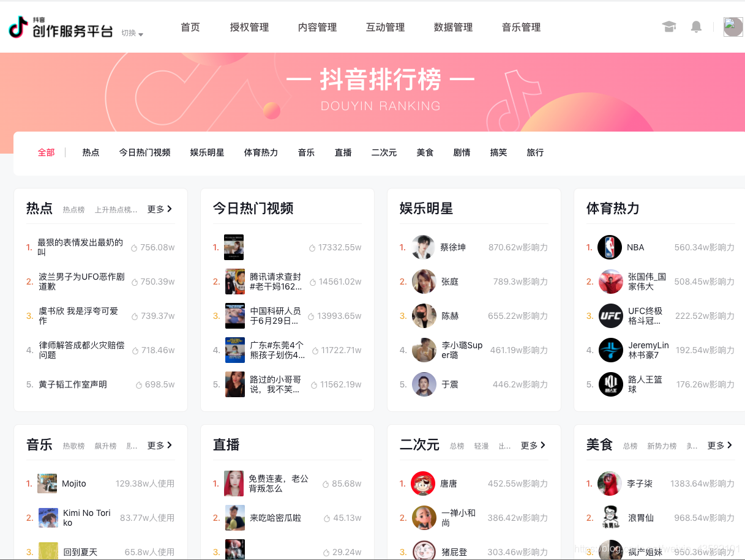745x560 pixels.
Task: Select 热点榜 sub-tab in 热点 card
Action: (73, 210)
